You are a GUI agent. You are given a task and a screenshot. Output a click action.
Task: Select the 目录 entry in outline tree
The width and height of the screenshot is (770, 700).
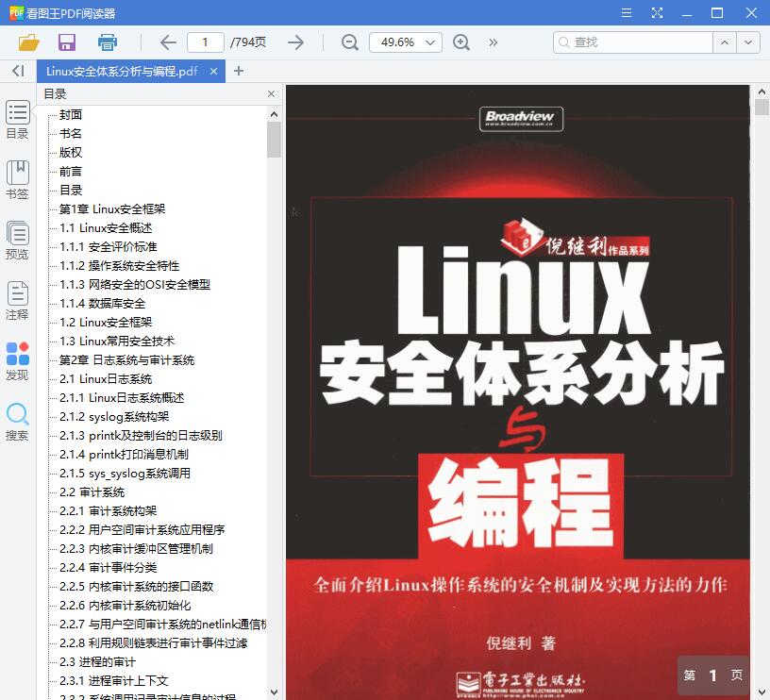tap(71, 191)
